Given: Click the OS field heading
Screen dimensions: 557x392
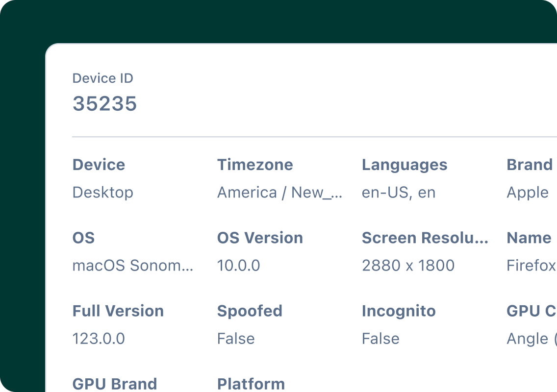Looking at the screenshot, I should click(x=83, y=238).
